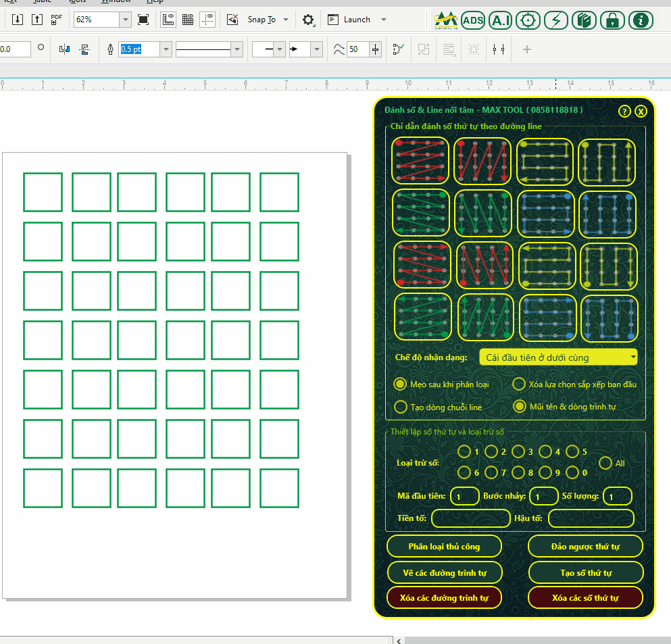Enable 'Xóa lựa chọn sắp xếp ban đầu'
This screenshot has width=671, height=644.
(519, 385)
